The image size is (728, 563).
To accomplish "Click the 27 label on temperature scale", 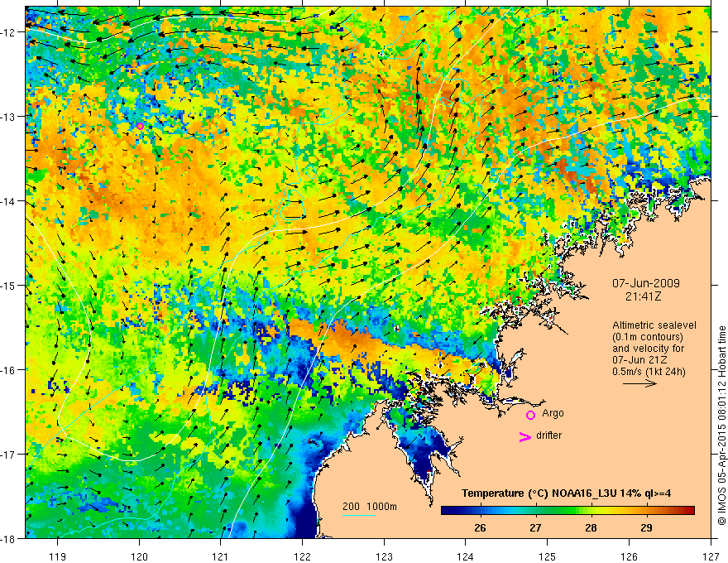I will point(535,527).
